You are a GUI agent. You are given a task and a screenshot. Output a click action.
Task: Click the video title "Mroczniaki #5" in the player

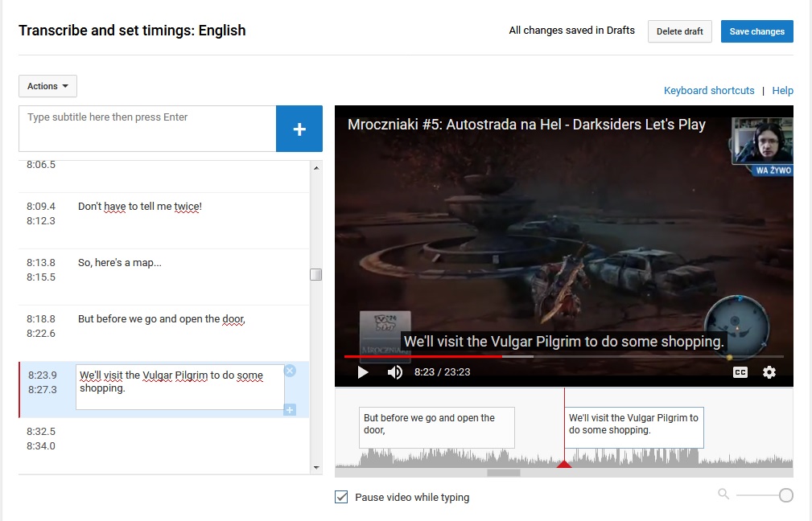tap(526, 125)
